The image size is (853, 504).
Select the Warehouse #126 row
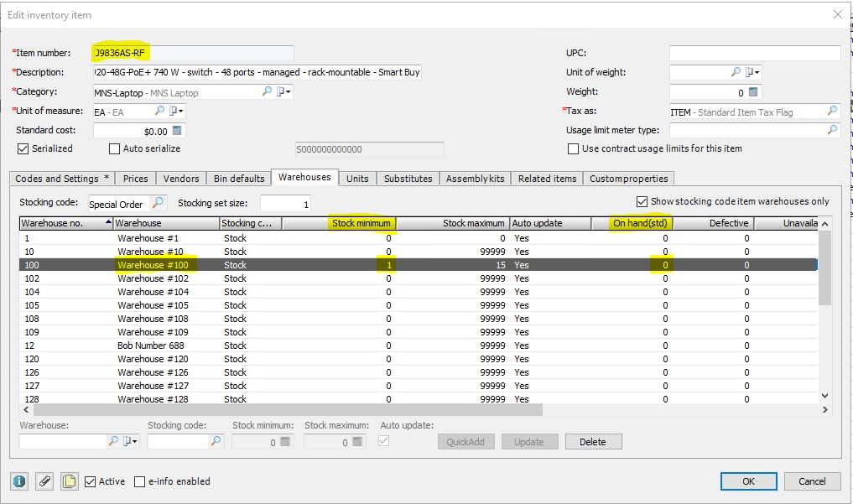click(419, 372)
